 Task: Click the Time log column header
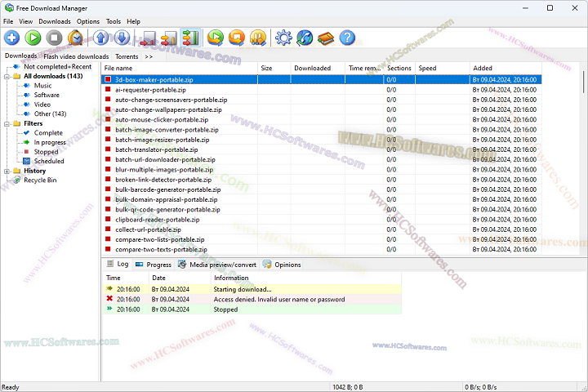pyautogui.click(x=126, y=278)
